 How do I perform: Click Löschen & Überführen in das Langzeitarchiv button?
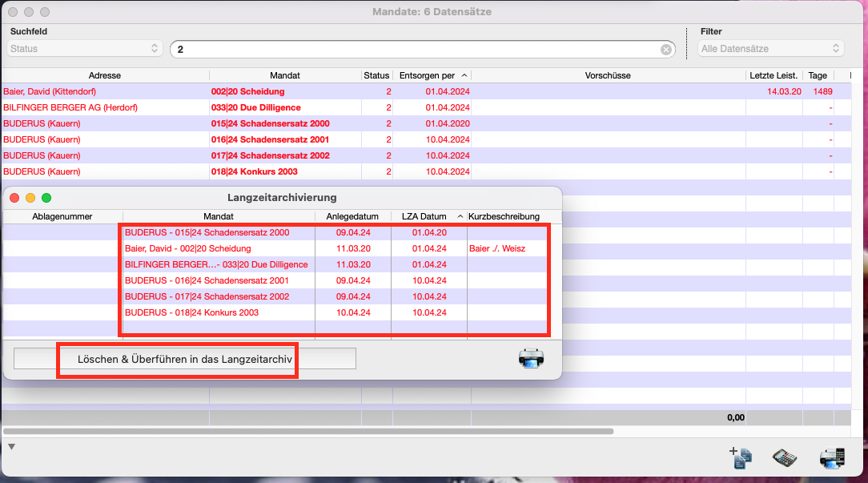[x=184, y=359]
